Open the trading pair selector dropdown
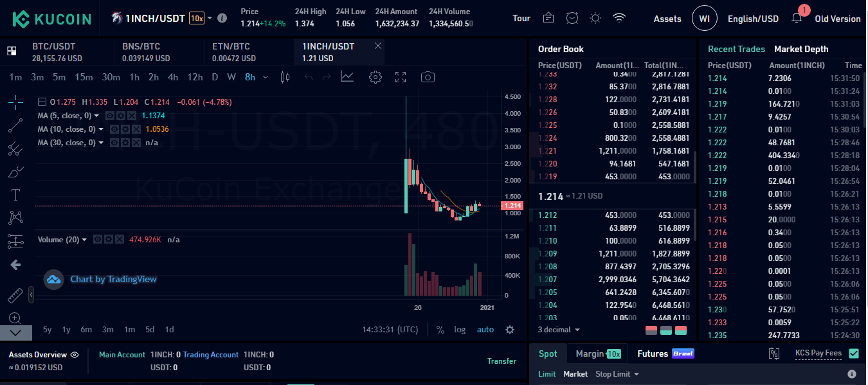Image resolution: width=868 pixels, height=385 pixels. click(210, 18)
